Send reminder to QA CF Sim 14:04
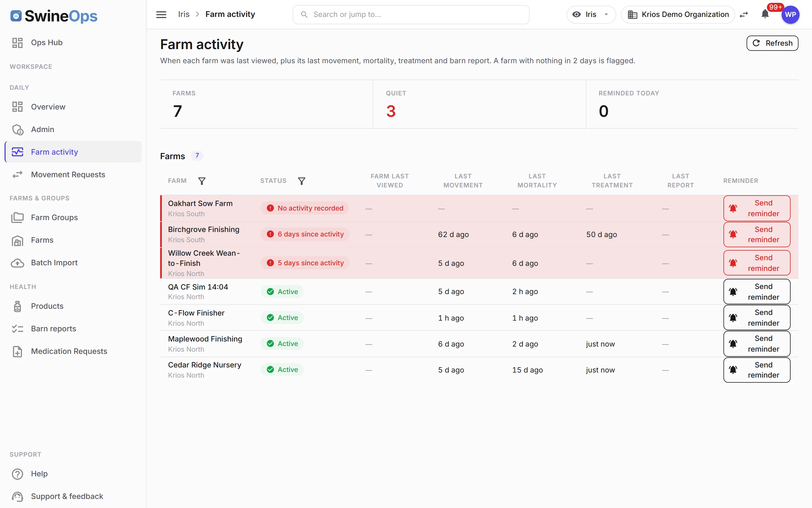Screen dimensions: 812x508 pyautogui.click(x=757, y=292)
